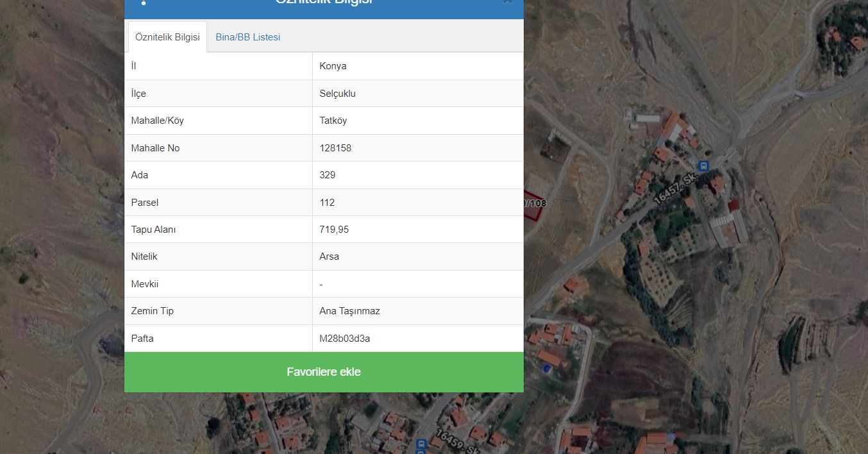Click the parcel label ending in 108
This screenshot has width=868, height=454.
tap(535, 203)
